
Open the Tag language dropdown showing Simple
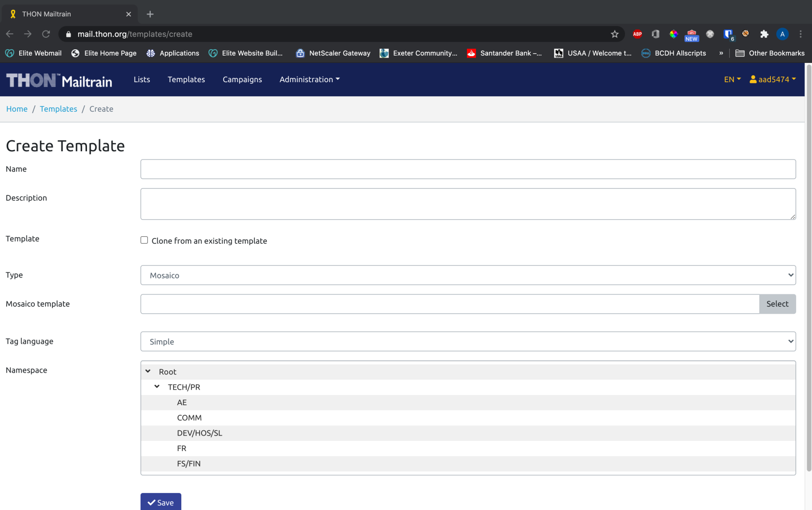click(x=468, y=341)
